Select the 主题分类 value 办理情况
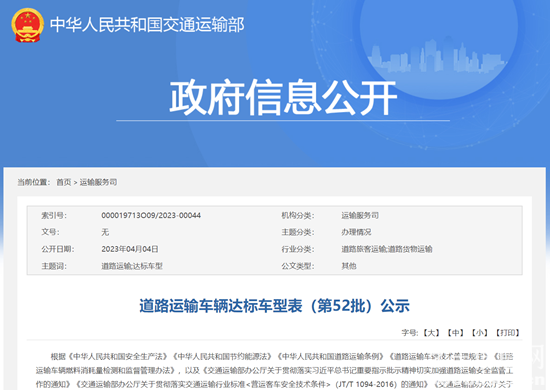Viewport: 550px width, 390px height. [356, 232]
